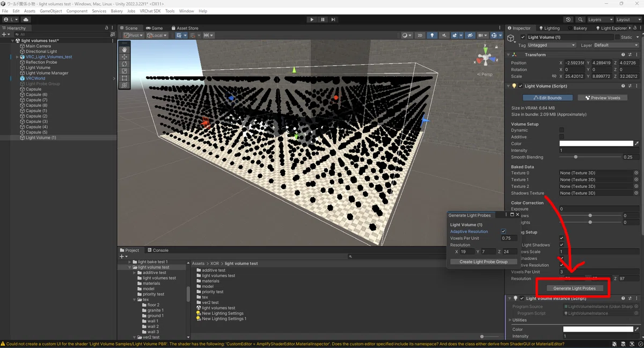Click the Color eyedropper in Volume Setup
The height and width of the screenshot is (348, 644).
(x=636, y=144)
